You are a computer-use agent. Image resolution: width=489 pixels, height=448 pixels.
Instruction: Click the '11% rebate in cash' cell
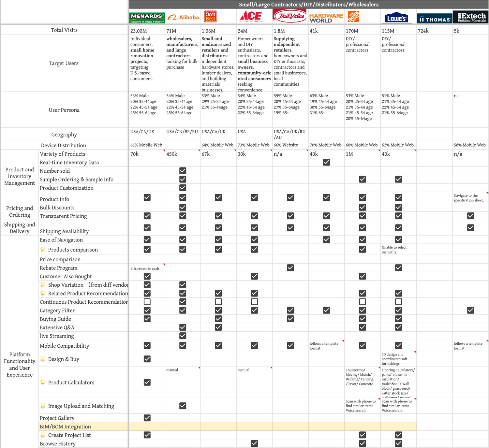point(147,268)
